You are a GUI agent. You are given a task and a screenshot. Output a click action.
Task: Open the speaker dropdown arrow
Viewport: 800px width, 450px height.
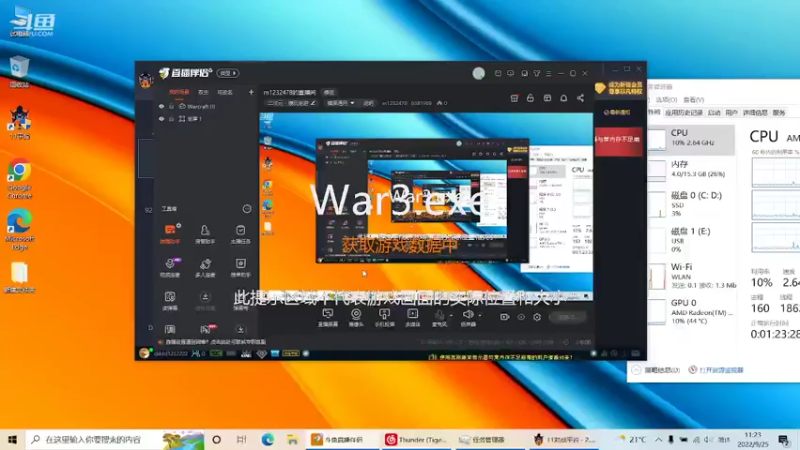(479, 315)
